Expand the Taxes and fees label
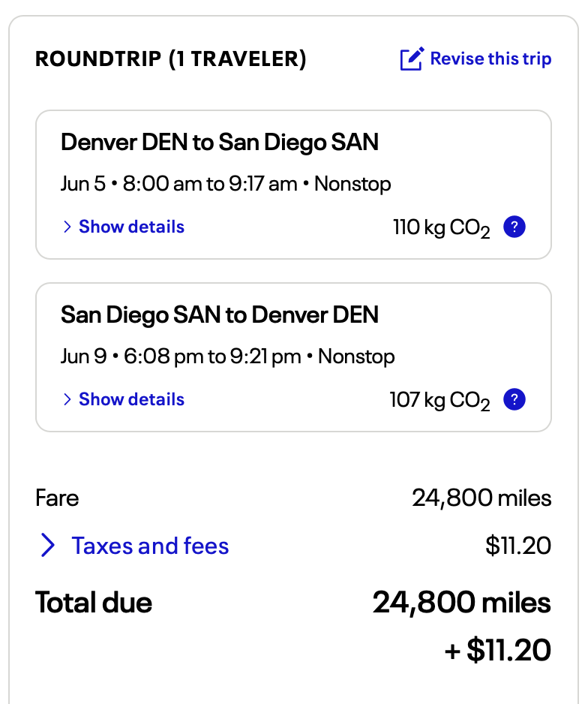The image size is (588, 704). 150,546
